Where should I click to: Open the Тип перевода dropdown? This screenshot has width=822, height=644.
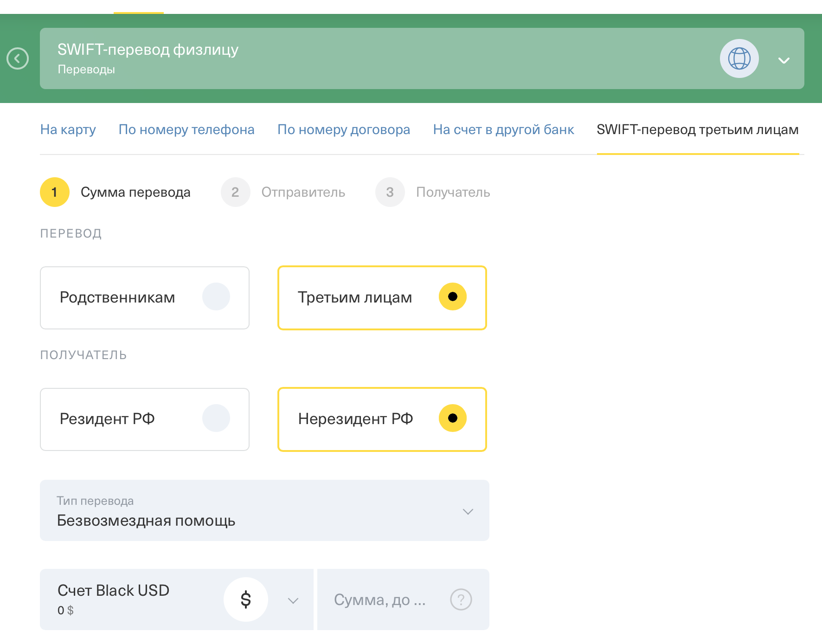(264, 510)
